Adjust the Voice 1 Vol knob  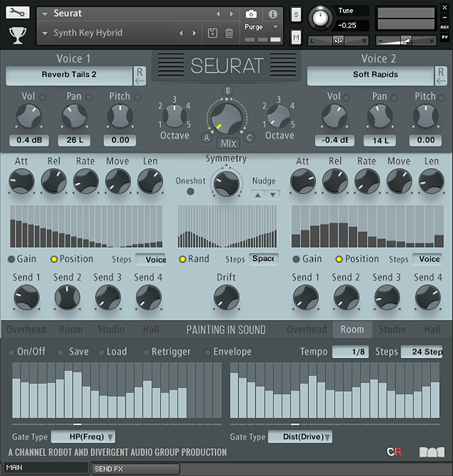coord(28,117)
